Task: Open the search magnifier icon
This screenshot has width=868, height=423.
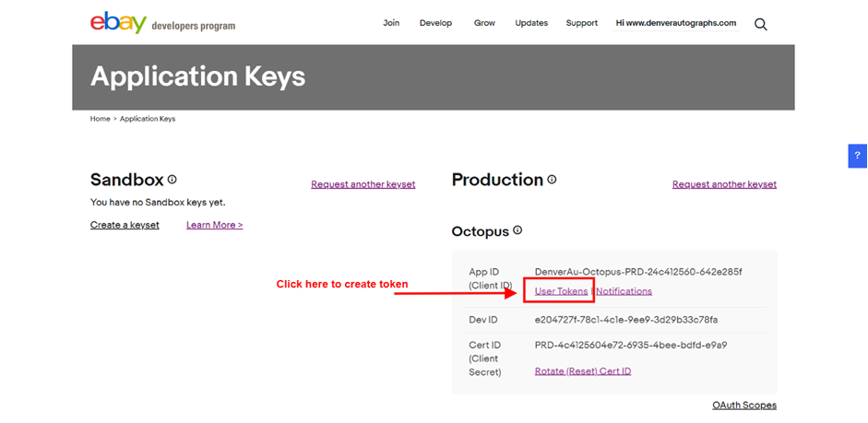Action: point(761,24)
